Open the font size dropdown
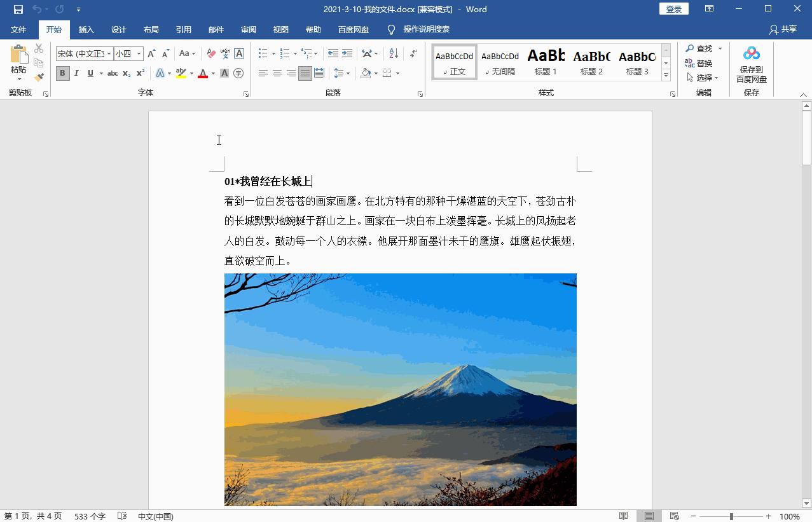812x522 pixels. 139,53
